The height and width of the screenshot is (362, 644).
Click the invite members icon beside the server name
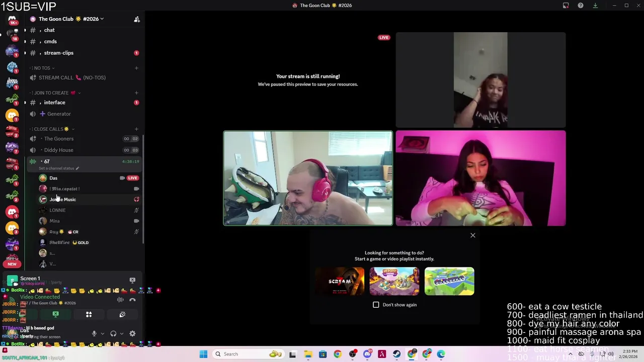(137, 19)
